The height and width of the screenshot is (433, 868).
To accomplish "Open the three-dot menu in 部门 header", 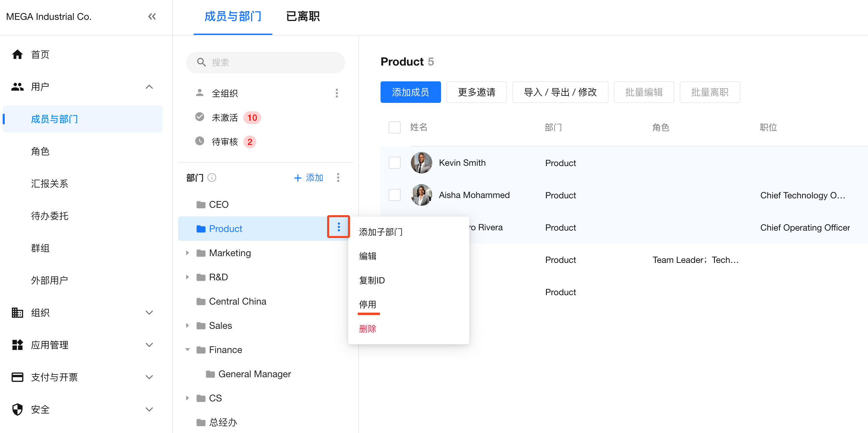I will (338, 177).
